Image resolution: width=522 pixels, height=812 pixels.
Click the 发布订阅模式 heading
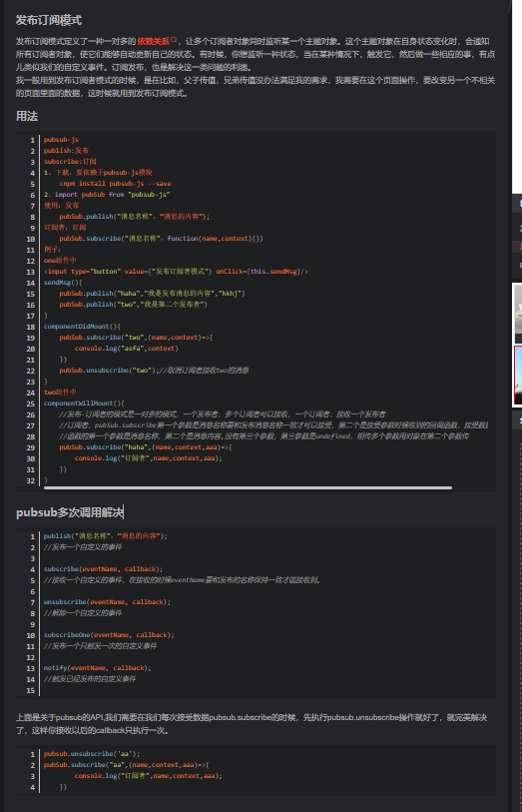[x=49, y=21]
